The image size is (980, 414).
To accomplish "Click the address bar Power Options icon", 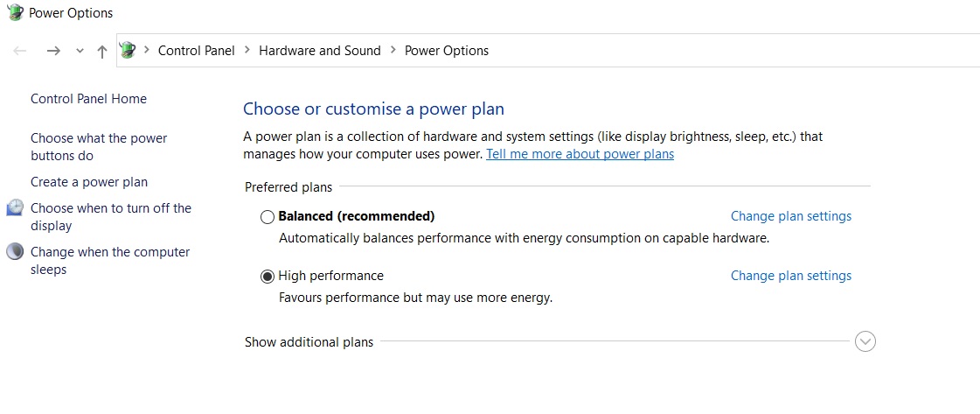I will pyautogui.click(x=128, y=51).
